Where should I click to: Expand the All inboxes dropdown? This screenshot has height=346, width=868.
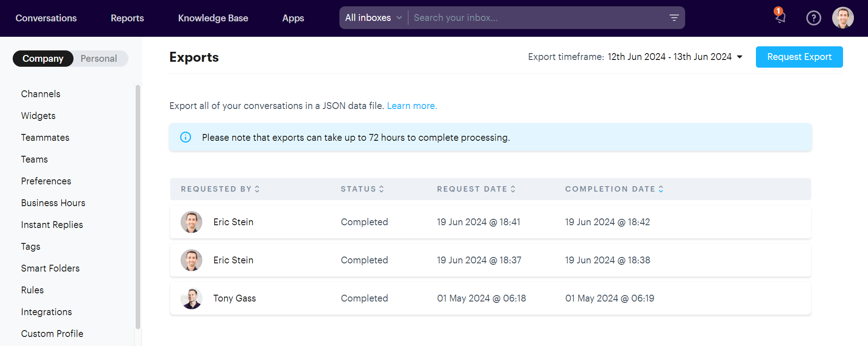click(x=373, y=18)
